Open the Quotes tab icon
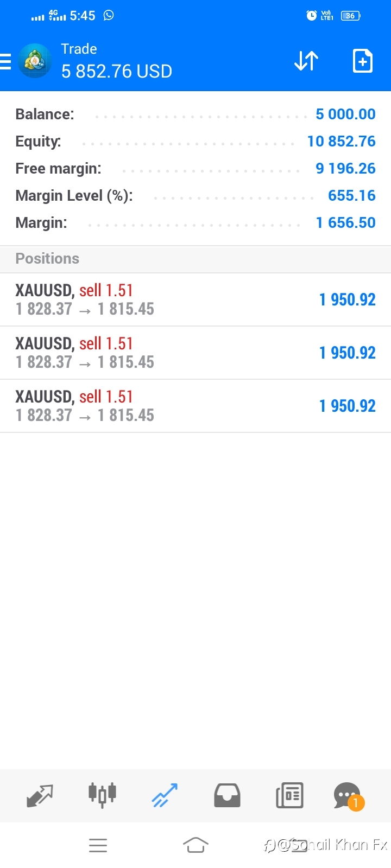Screen dimensions: 391x868 pos(40,796)
